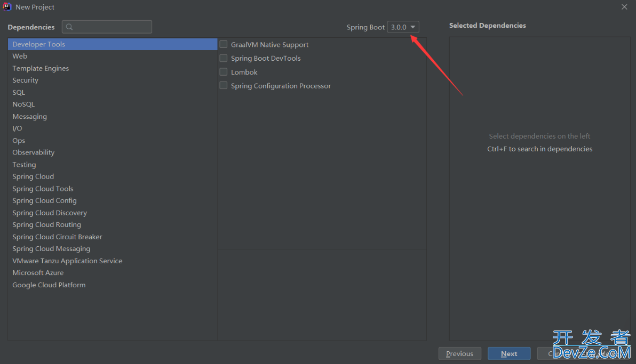Close the New Project dialog
This screenshot has height=364, width=636.
[624, 7]
